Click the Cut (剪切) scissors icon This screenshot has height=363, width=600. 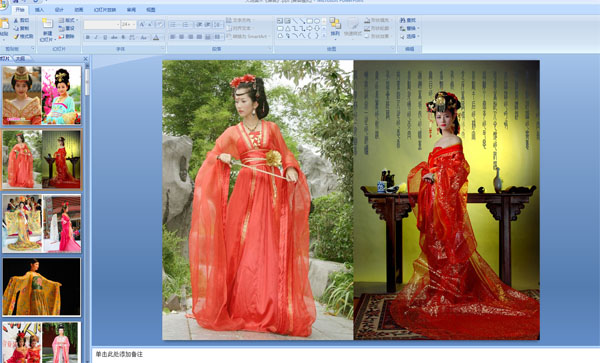(21, 20)
